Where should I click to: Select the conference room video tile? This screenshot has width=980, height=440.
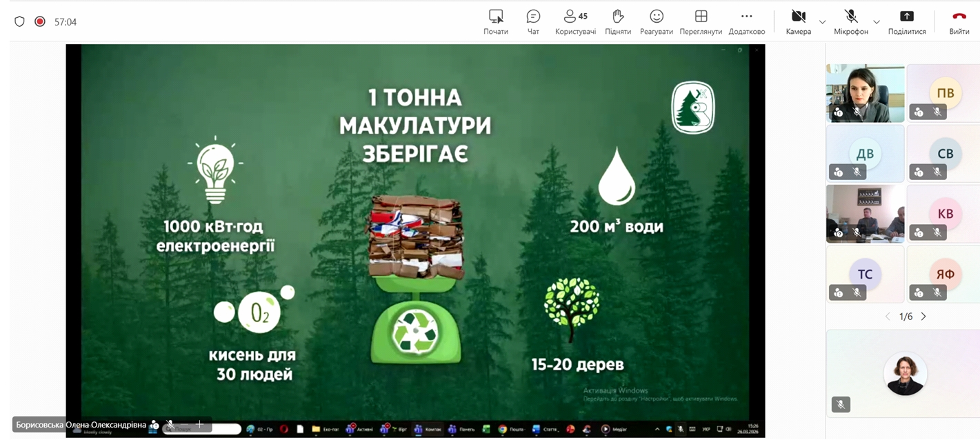point(865,214)
